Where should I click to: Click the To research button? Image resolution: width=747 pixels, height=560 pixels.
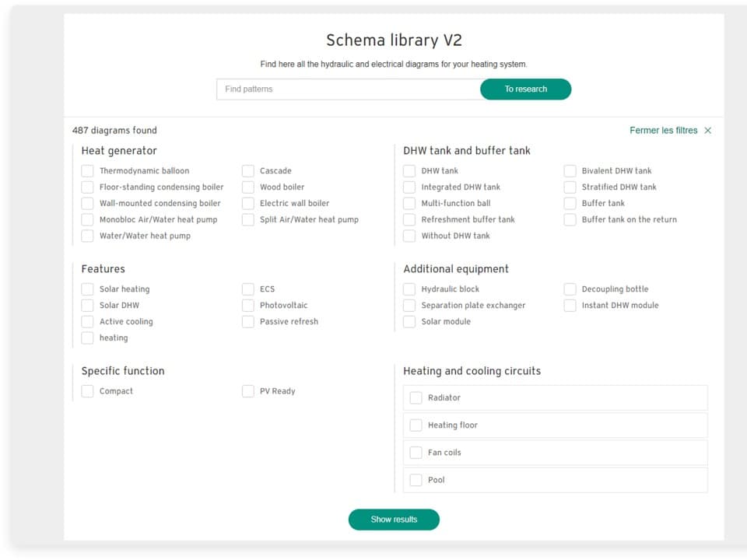(x=525, y=89)
